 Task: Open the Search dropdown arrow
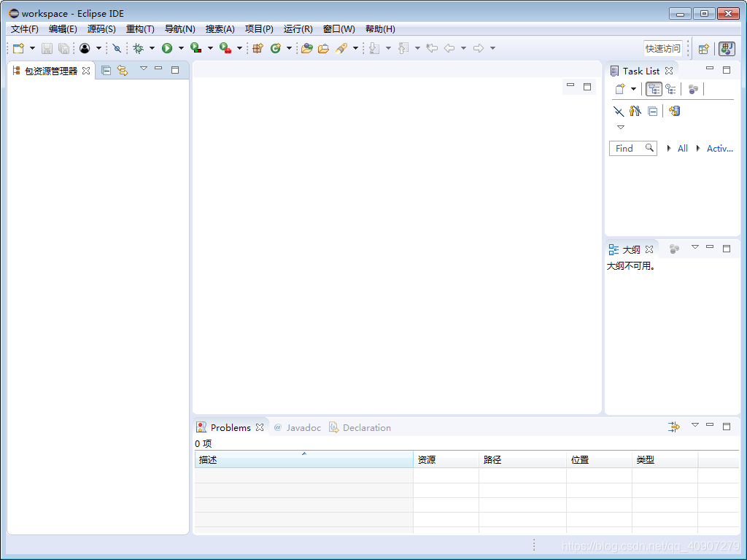point(355,48)
